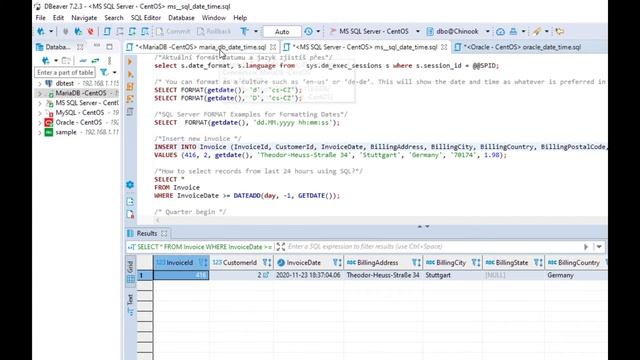Open the File menu
Image resolution: width=640 pixels, height=360 pixels.
tap(40, 18)
